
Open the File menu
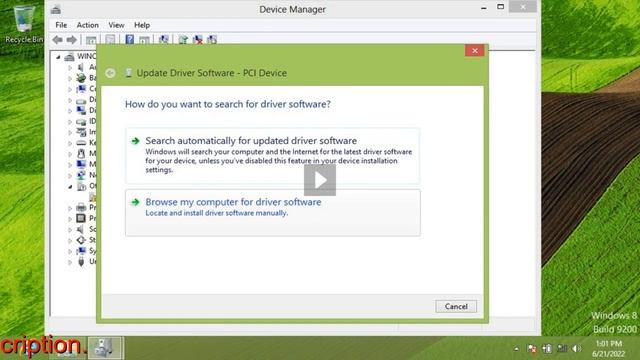(x=61, y=25)
